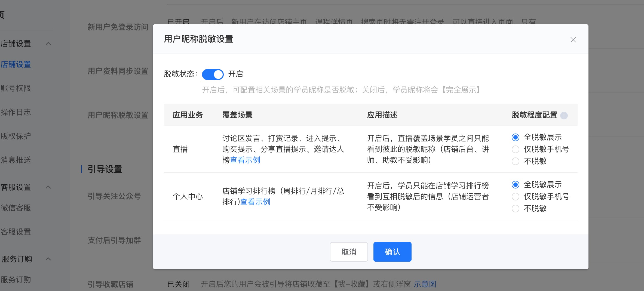
Task: Click the 应用描述 column header
Action: point(382,115)
